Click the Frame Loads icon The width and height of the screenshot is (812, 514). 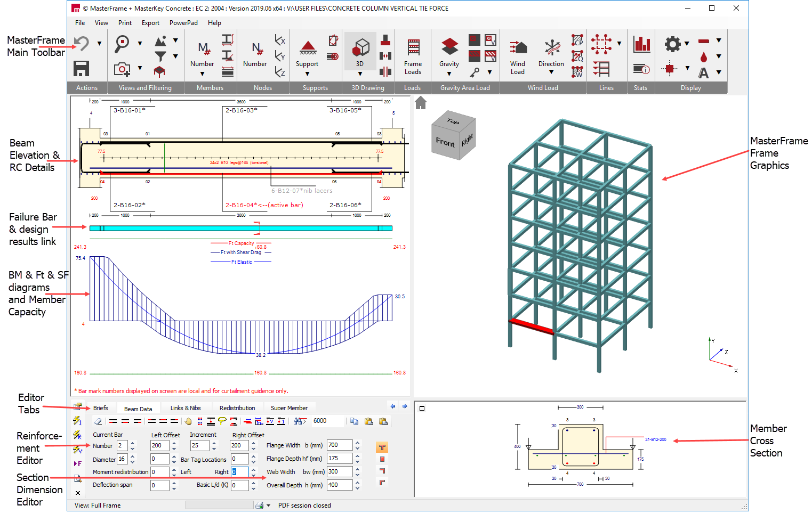tap(413, 48)
